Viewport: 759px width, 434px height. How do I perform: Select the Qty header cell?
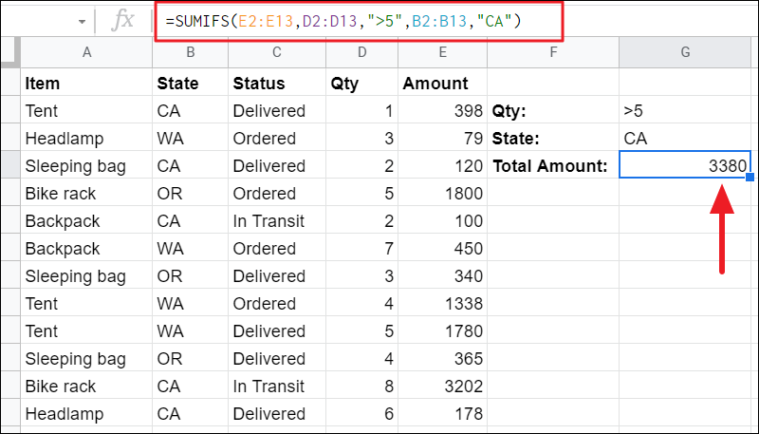[x=360, y=84]
